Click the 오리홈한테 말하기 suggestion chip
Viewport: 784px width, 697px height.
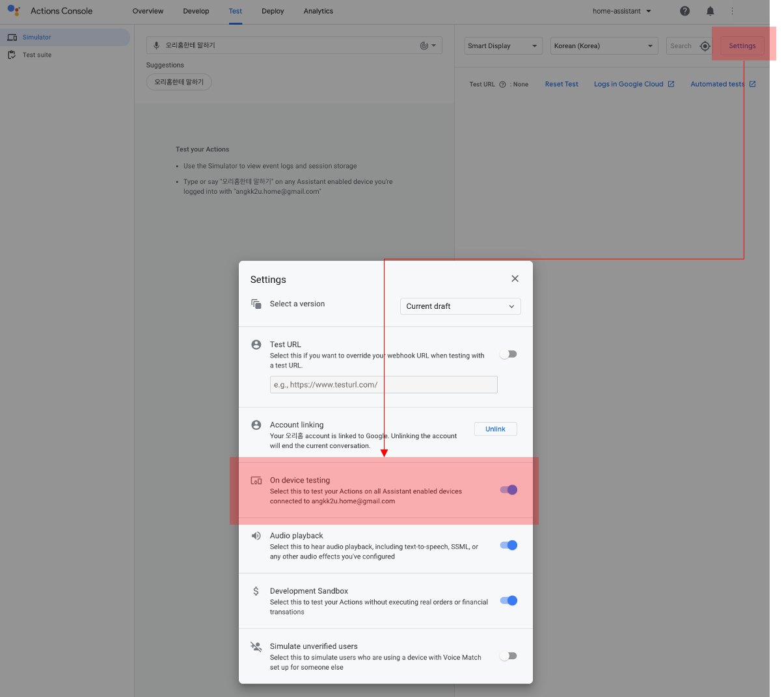click(x=179, y=82)
